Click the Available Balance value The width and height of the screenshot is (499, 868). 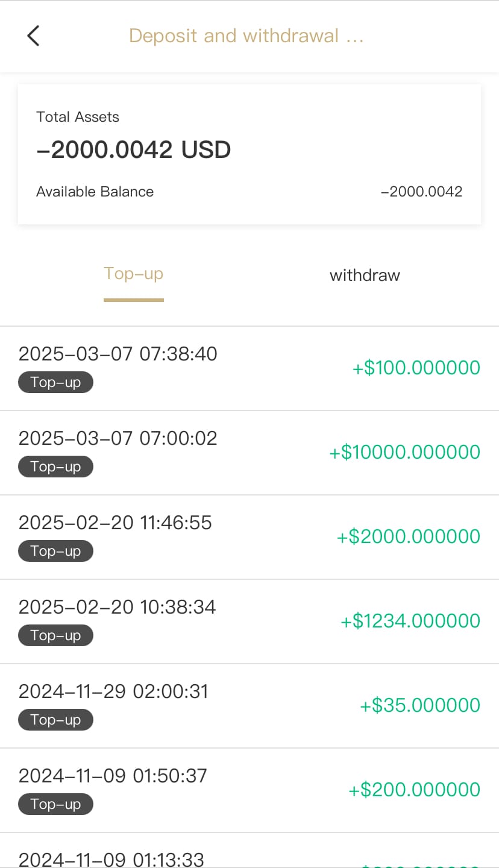[421, 192]
